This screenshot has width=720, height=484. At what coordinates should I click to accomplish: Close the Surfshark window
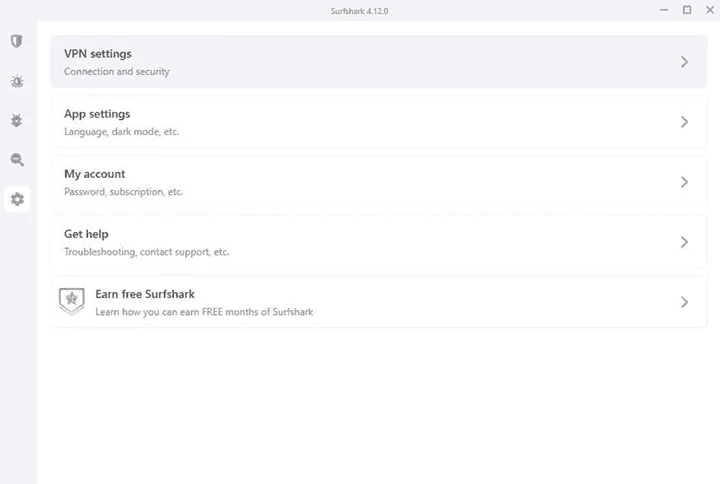(709, 9)
